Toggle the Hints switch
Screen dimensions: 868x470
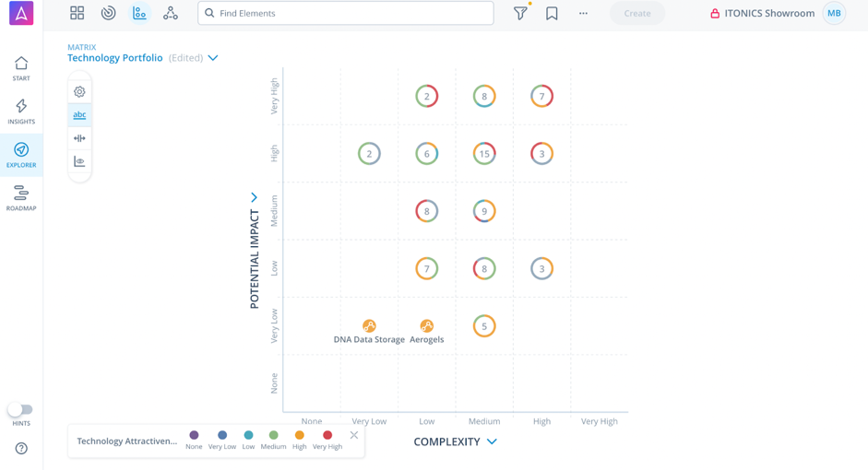[20, 410]
